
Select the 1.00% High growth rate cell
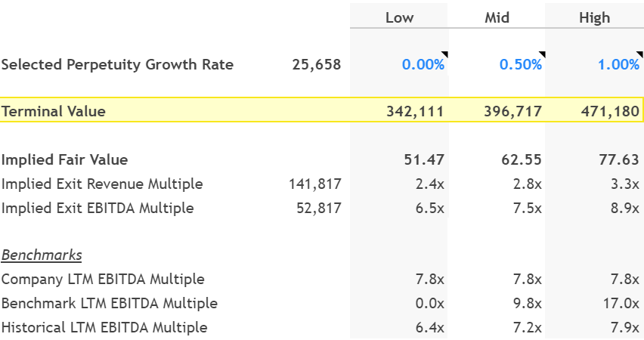(x=594, y=64)
